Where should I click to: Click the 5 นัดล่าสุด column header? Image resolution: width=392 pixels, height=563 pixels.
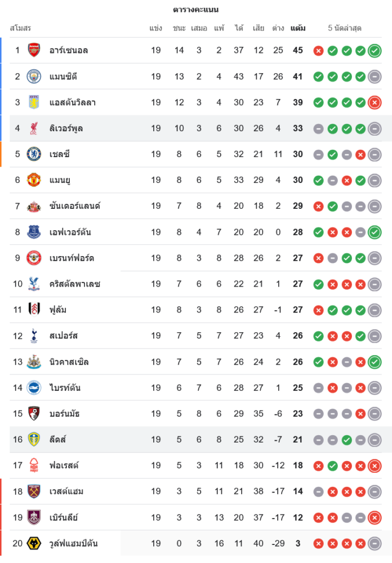(x=345, y=28)
